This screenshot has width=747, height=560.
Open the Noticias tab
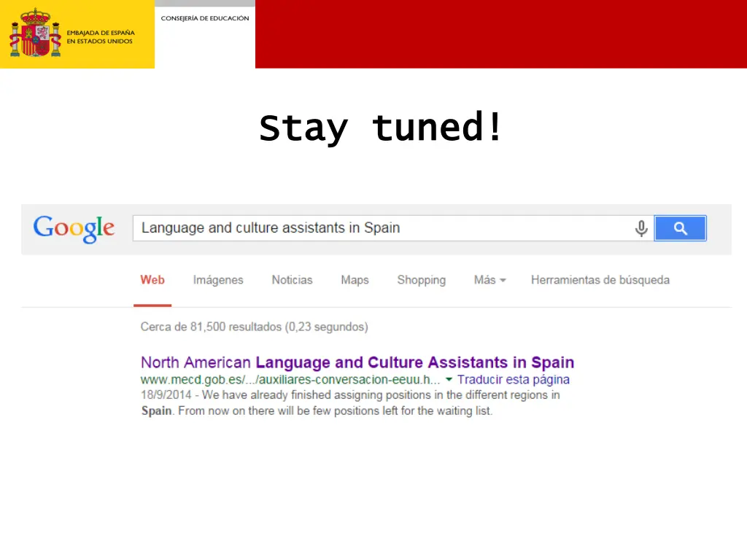[x=292, y=280]
